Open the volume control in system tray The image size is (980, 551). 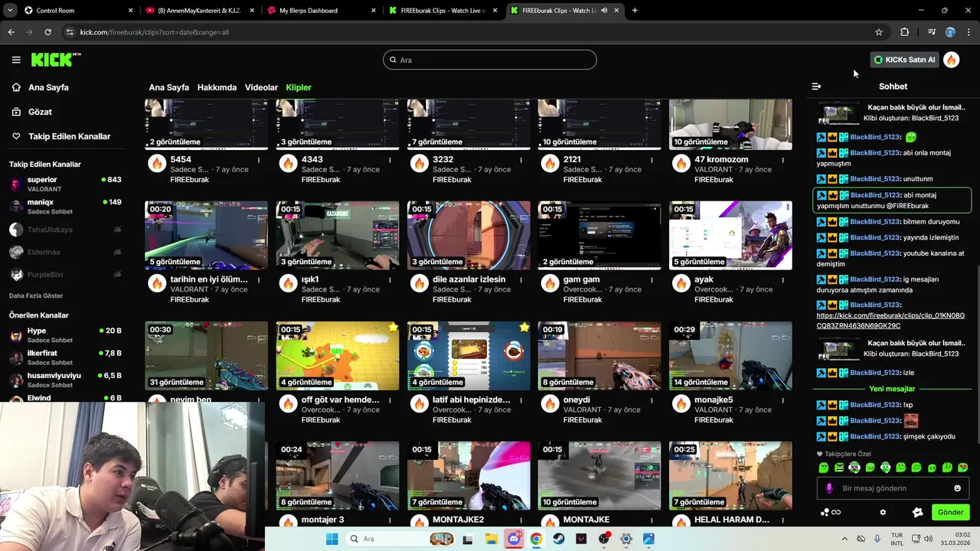point(928,539)
